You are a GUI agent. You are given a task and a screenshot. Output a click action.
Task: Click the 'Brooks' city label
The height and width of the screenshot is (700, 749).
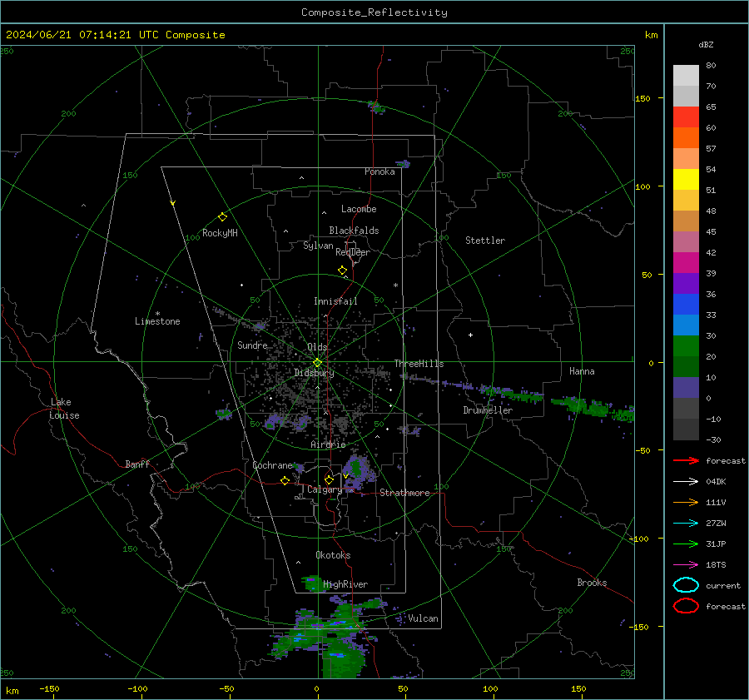592,583
